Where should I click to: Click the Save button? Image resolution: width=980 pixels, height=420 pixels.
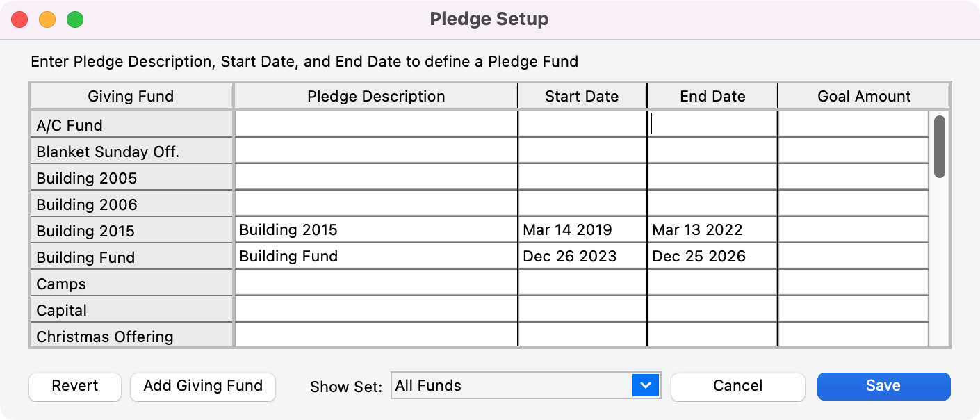pyautogui.click(x=883, y=386)
